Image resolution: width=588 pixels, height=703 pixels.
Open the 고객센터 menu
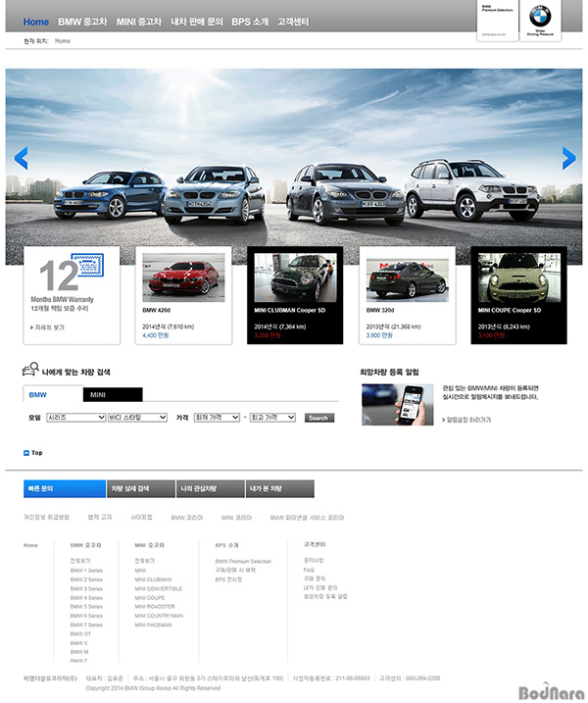tap(293, 22)
